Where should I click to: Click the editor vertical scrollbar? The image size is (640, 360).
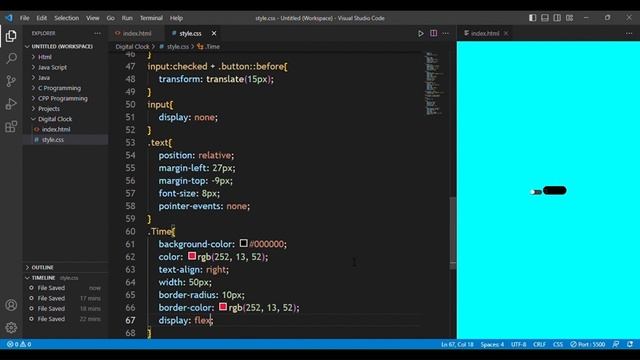(453, 233)
